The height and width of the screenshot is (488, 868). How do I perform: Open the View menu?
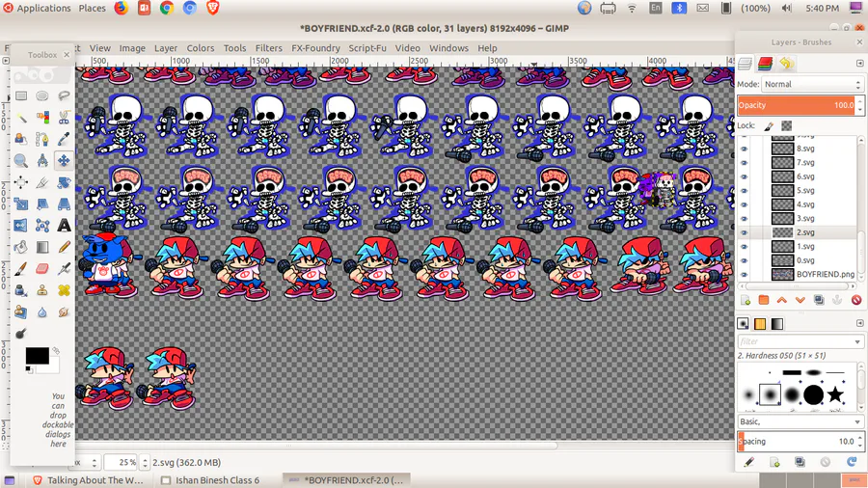click(x=100, y=48)
